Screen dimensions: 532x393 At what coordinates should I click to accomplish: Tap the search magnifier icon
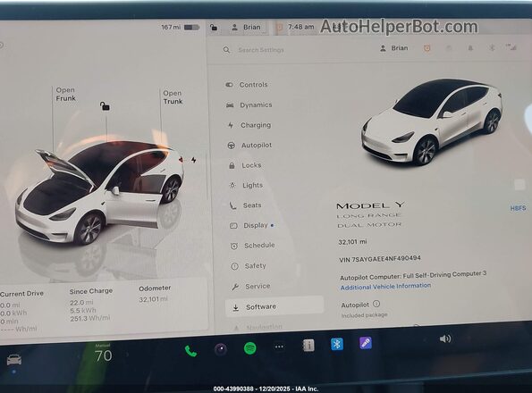226,50
